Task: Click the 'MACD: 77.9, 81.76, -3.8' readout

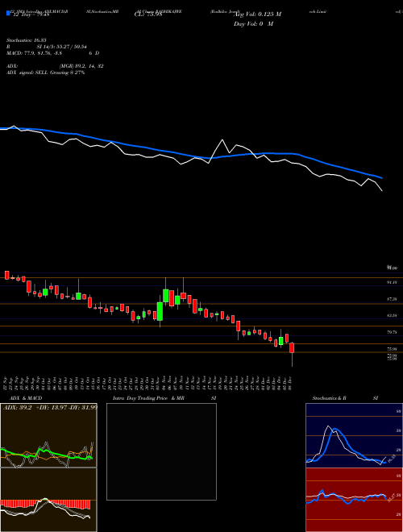Action: coord(35,53)
